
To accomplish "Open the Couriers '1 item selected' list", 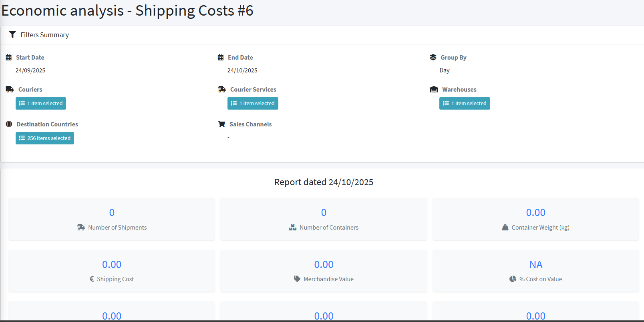I will [41, 104].
